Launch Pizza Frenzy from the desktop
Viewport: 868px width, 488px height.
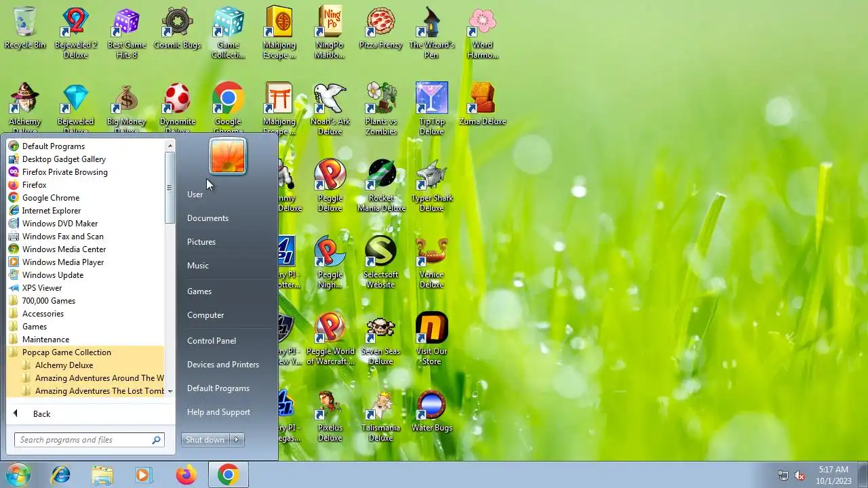(381, 28)
